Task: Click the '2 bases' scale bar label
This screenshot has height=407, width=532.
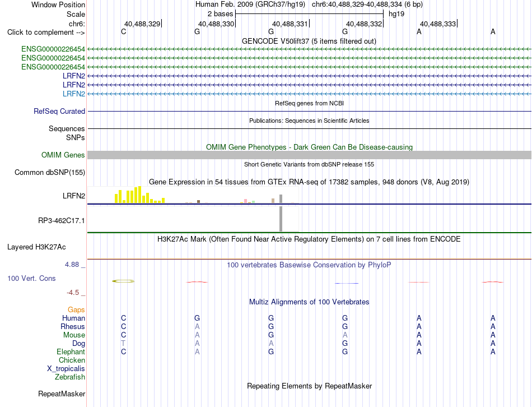Action: (220, 14)
